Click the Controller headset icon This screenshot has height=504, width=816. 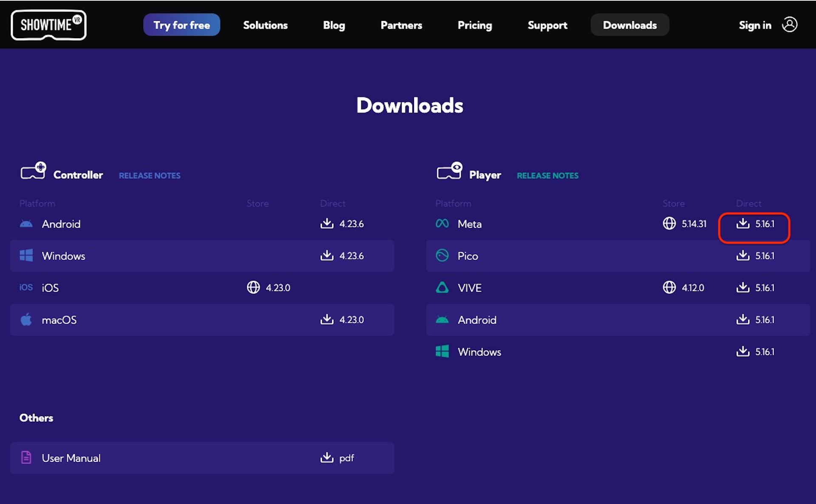click(33, 171)
